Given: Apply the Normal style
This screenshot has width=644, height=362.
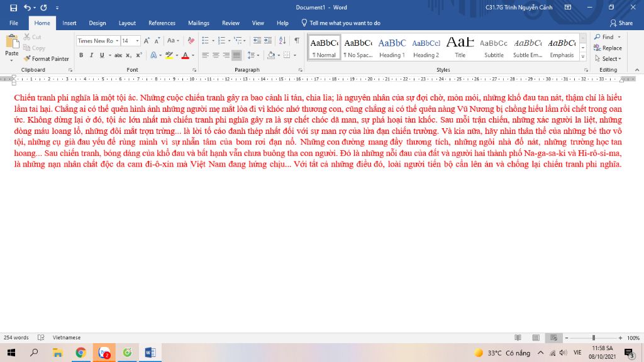Looking at the screenshot, I should (324, 47).
